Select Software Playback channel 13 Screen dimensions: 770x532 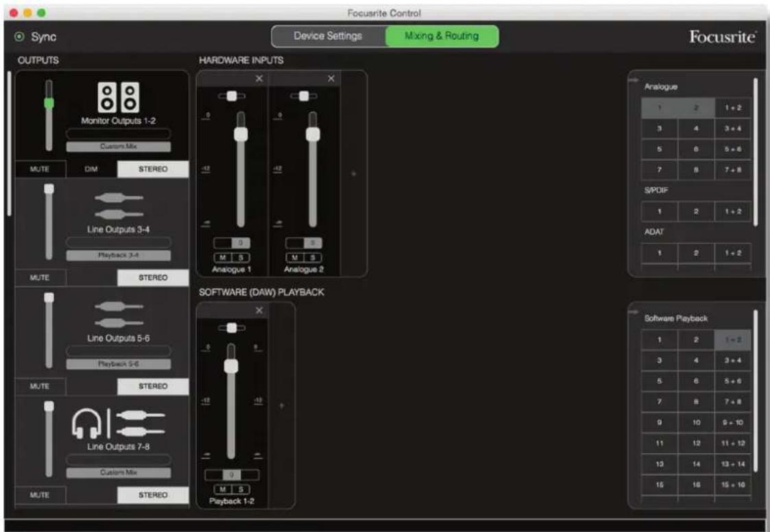click(660, 464)
